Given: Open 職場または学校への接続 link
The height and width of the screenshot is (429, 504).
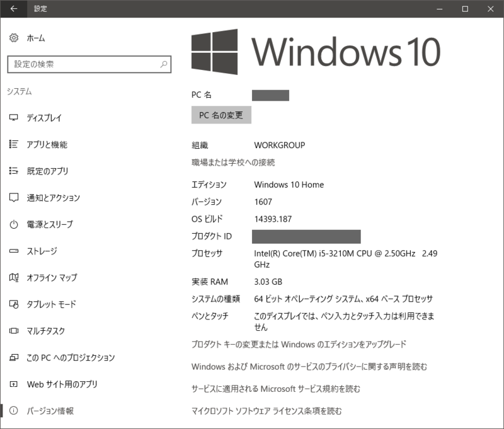Looking at the screenshot, I should pyautogui.click(x=233, y=163).
